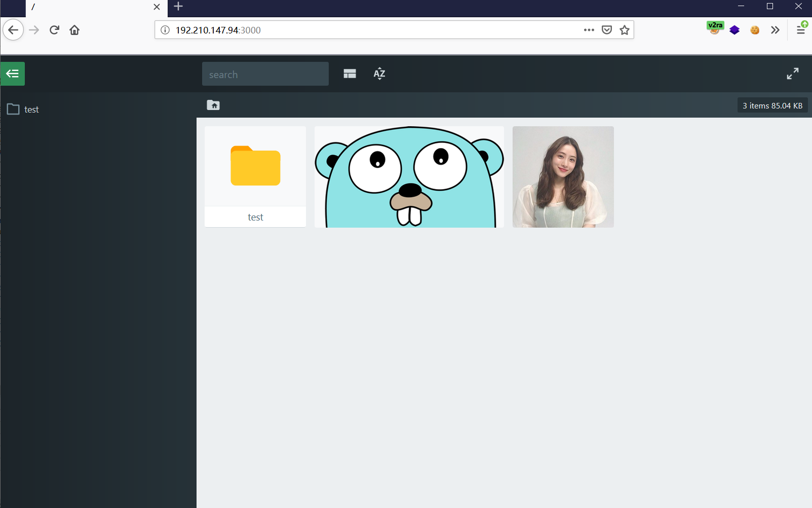Open the test folder card
Image resolution: width=812 pixels, height=508 pixels.
255,176
